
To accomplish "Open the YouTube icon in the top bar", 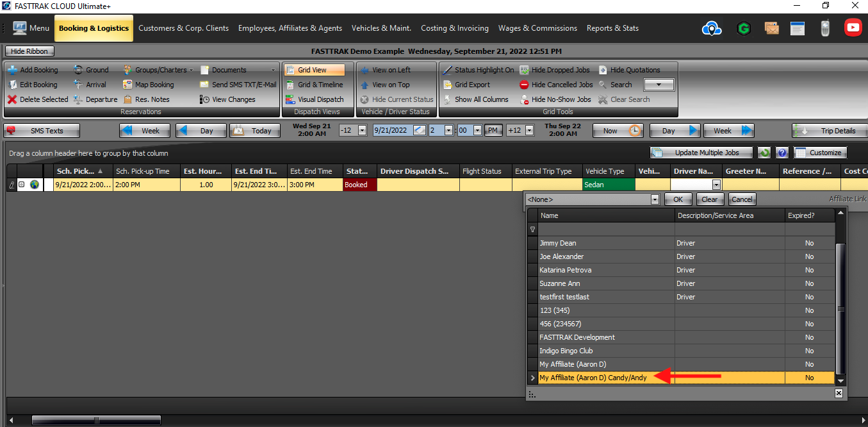I will (x=853, y=28).
